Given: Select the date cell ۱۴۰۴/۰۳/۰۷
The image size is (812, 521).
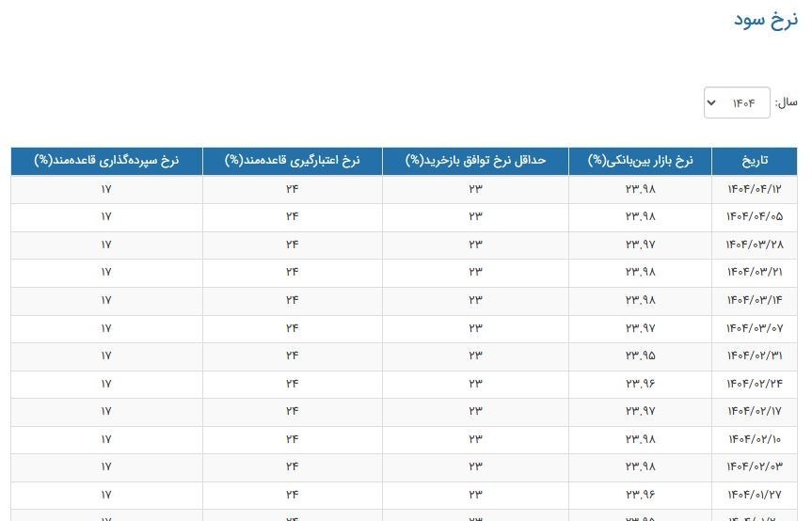Looking at the screenshot, I should click(x=755, y=328).
